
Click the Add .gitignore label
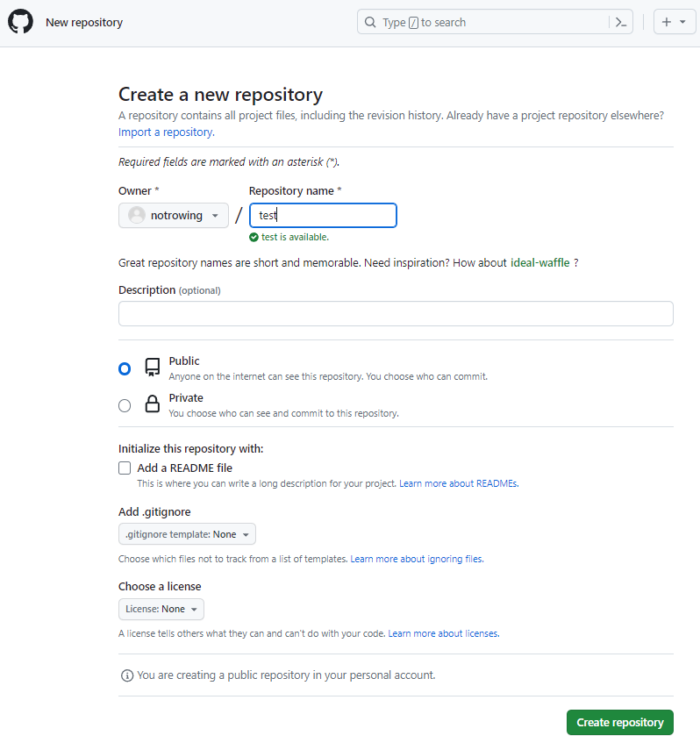pyautogui.click(x=154, y=511)
